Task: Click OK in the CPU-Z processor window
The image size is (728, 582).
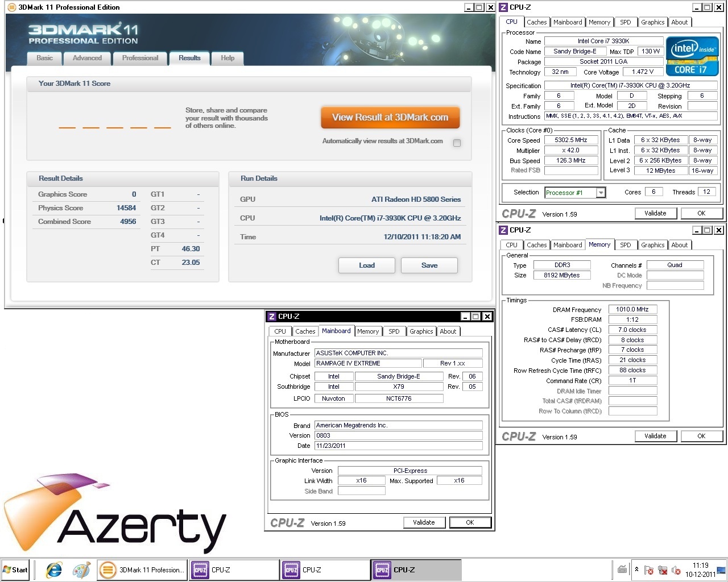Action: (x=701, y=213)
